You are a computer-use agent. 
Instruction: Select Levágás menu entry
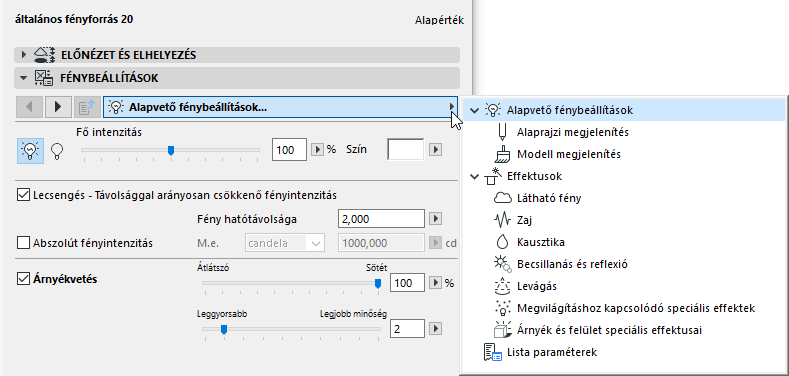click(x=536, y=286)
